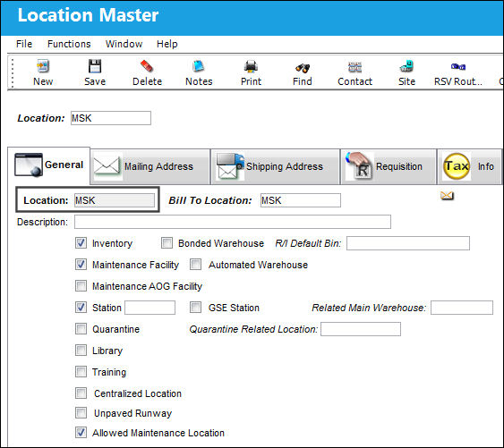This screenshot has width=504, height=448.
Task: Click the Description text field
Action: pos(233,222)
